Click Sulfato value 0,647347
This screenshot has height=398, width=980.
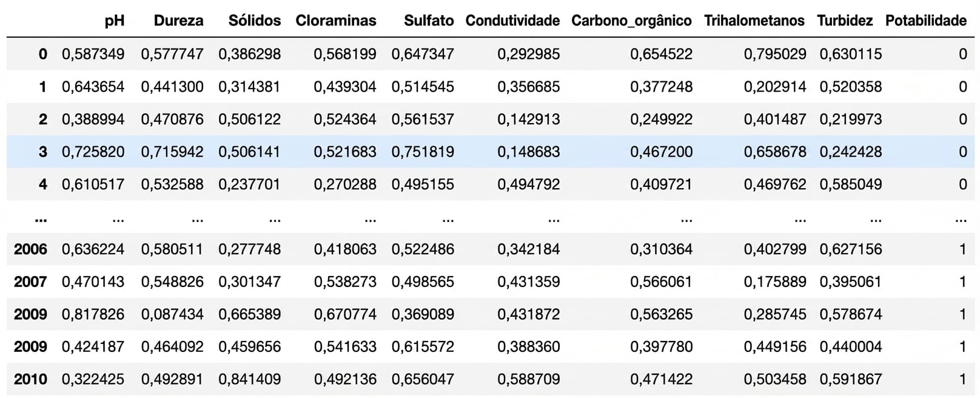pyautogui.click(x=423, y=54)
